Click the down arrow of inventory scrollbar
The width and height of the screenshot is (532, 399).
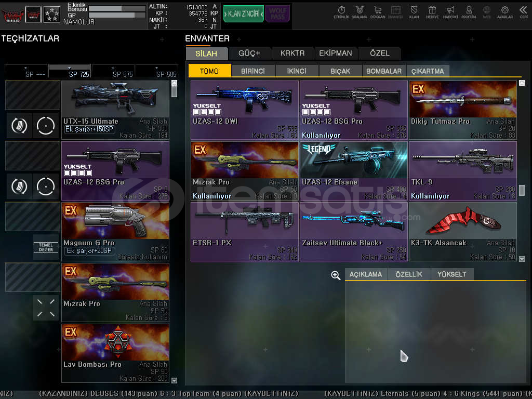522,259
